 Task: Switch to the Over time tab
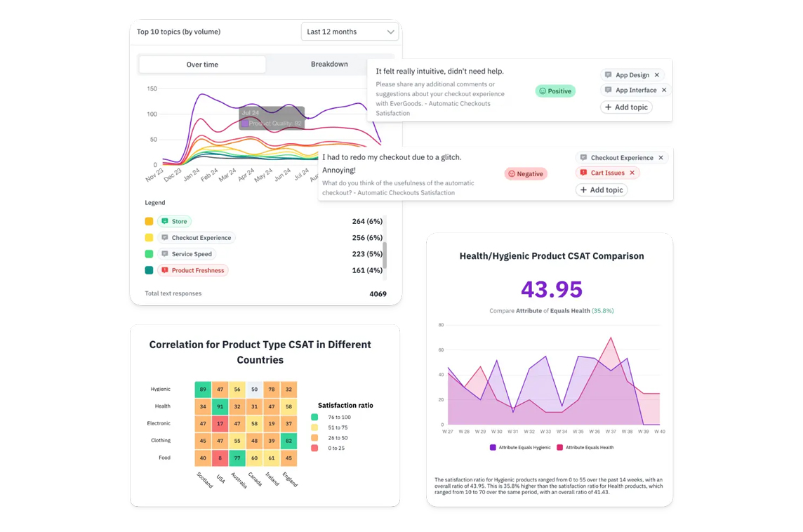click(x=202, y=65)
